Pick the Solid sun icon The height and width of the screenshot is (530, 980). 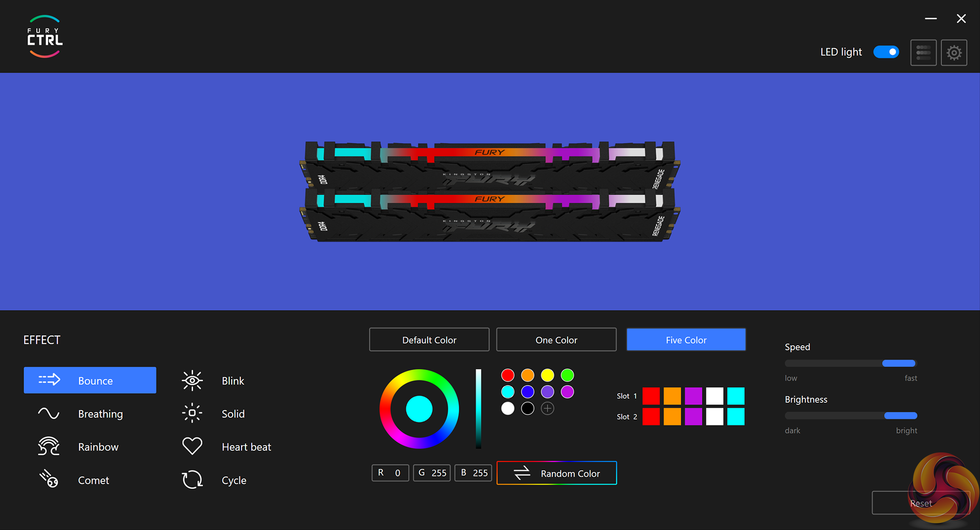pos(192,413)
